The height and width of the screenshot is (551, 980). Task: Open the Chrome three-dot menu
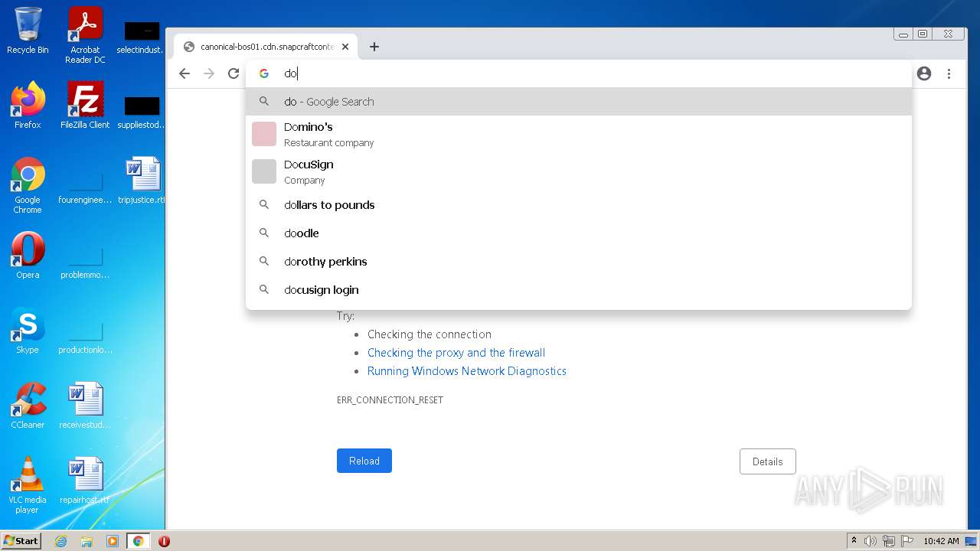tap(949, 73)
